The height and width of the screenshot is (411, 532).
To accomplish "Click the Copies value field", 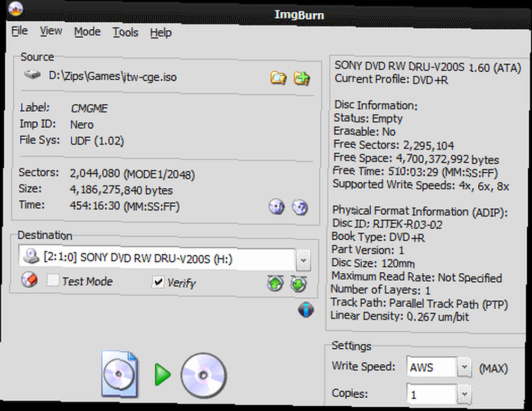I will point(432,394).
